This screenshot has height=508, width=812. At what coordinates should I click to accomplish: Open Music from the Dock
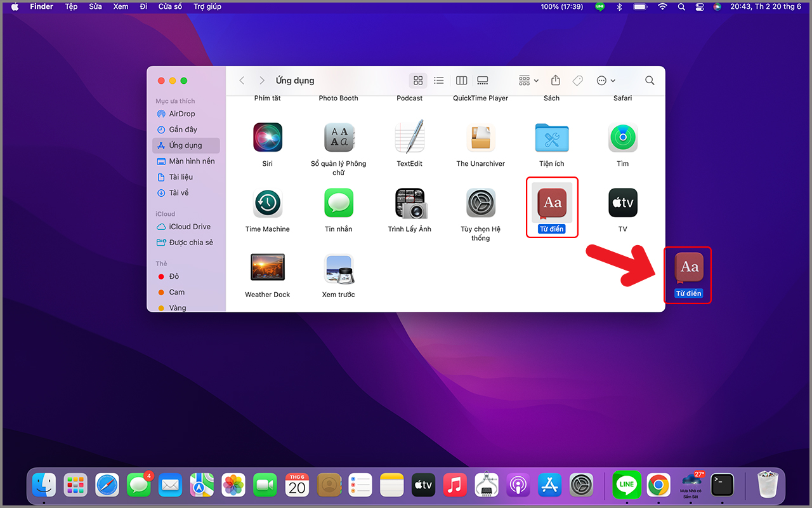click(455, 486)
